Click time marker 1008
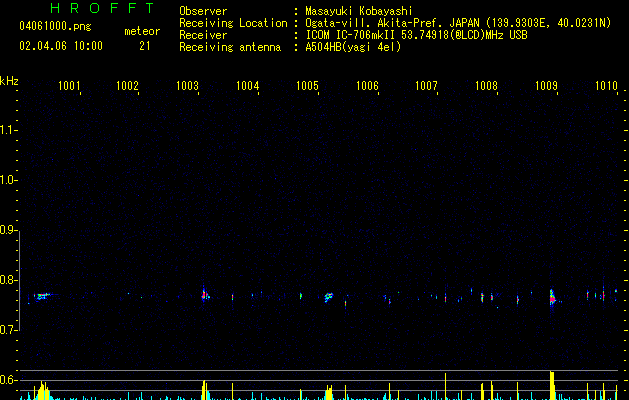Image resolution: width=629 pixels, height=400 pixels. [x=486, y=86]
